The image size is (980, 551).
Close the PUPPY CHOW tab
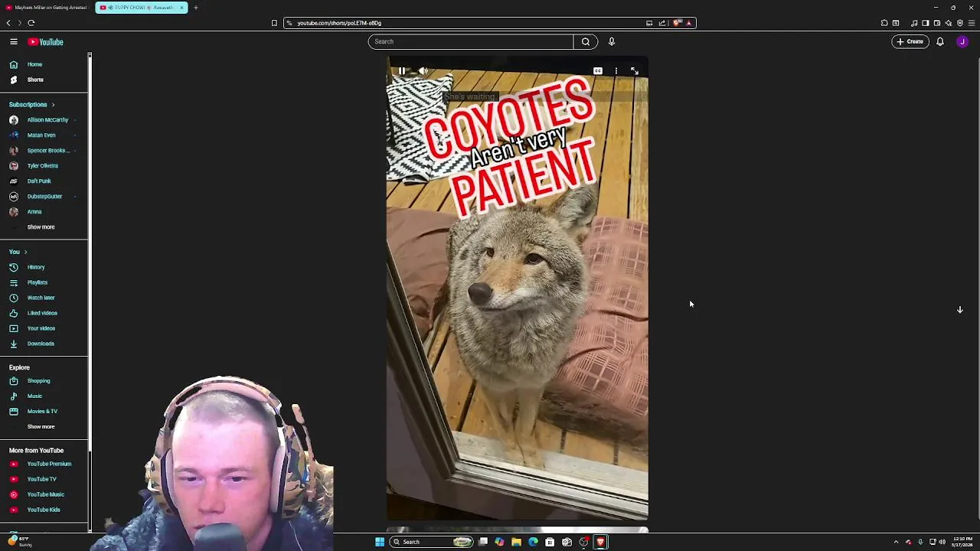(x=181, y=8)
